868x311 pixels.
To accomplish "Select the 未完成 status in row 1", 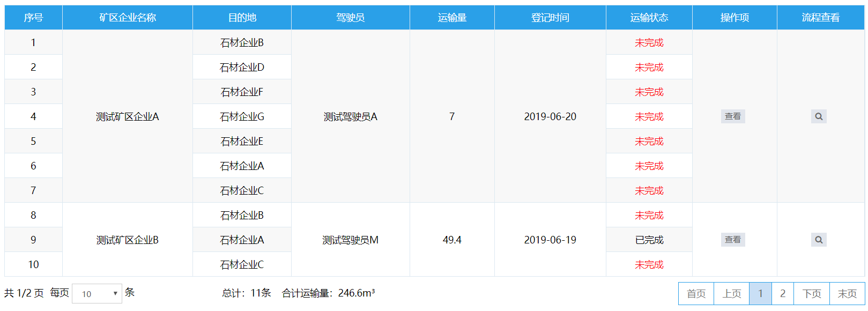I will pos(649,42).
